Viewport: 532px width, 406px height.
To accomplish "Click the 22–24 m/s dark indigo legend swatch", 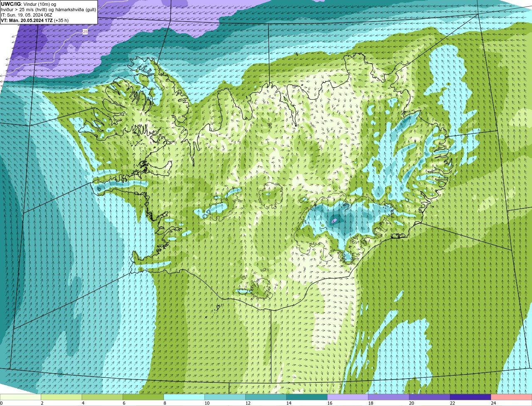I will (x=470, y=397).
